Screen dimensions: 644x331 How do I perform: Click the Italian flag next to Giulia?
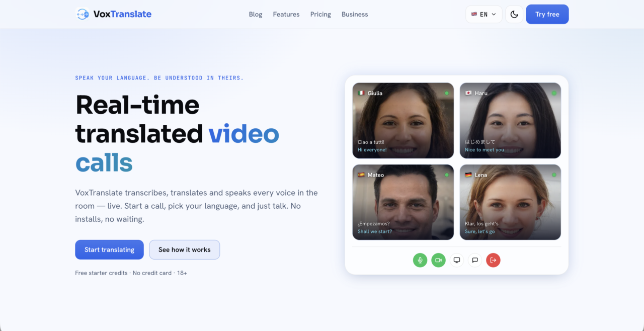point(361,93)
